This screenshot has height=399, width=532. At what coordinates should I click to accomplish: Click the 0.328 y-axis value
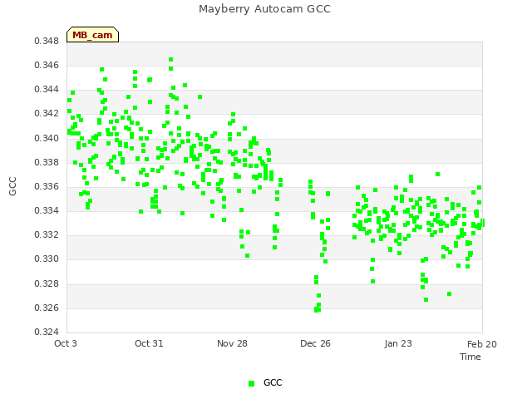pos(47,283)
